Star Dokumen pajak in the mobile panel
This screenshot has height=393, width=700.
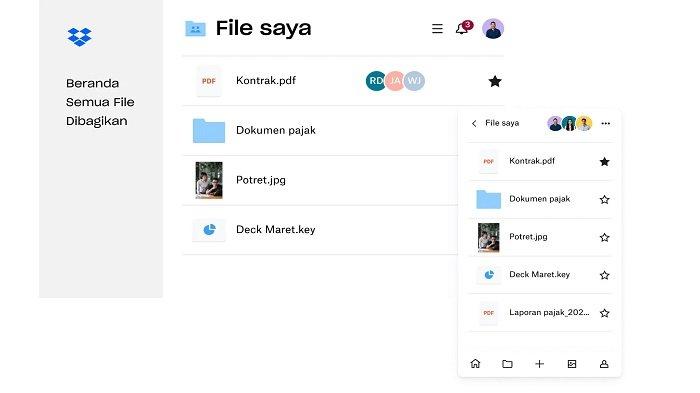[x=604, y=200]
